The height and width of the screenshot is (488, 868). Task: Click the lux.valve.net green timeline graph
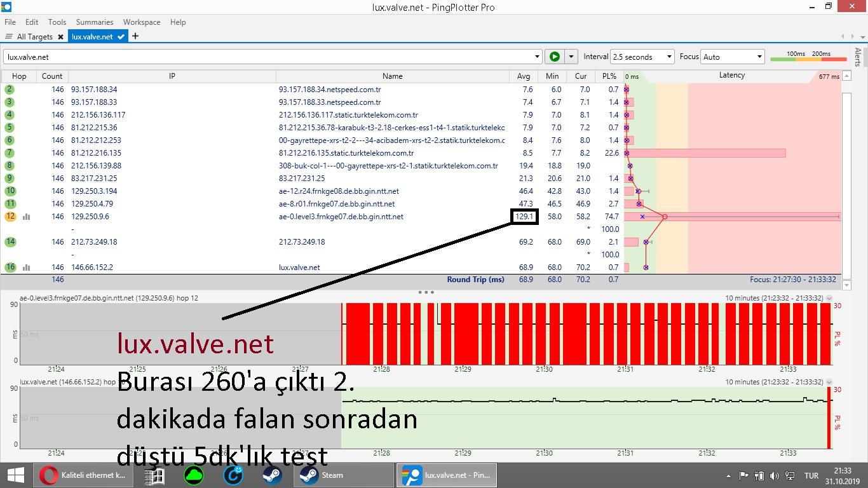pos(586,417)
